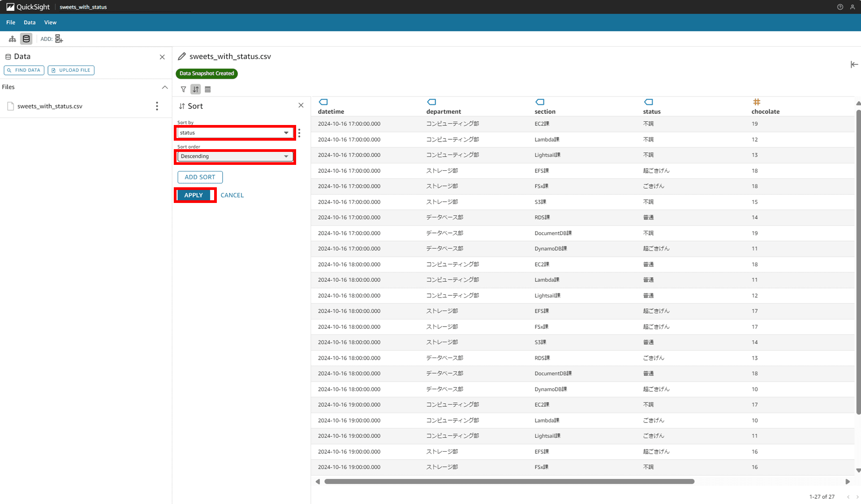Click the sort ascending/descending toggle icon
861x504 pixels.
point(196,90)
